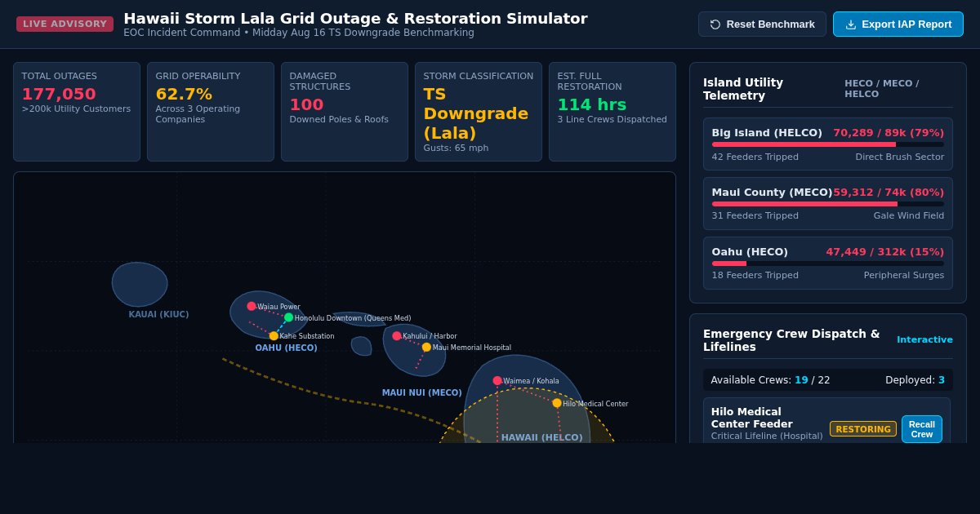Click the 31 Feeders Tripped text
The image size is (980, 514).
[755, 216]
